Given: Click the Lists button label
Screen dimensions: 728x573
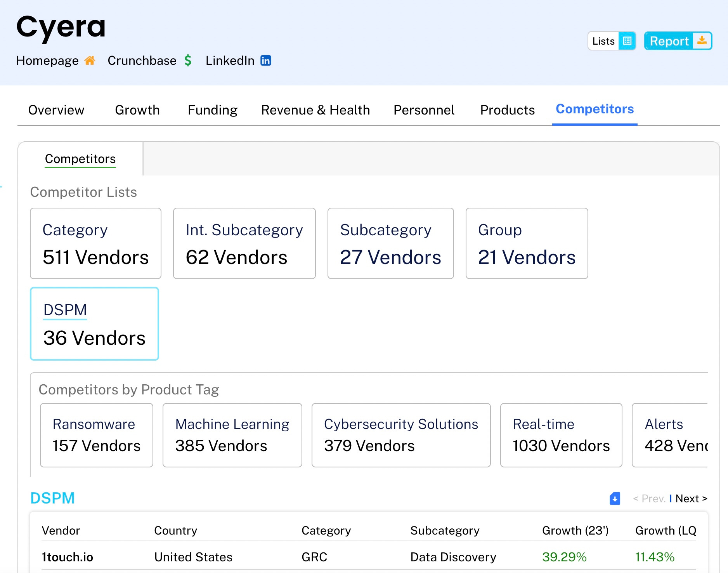Looking at the screenshot, I should point(603,41).
